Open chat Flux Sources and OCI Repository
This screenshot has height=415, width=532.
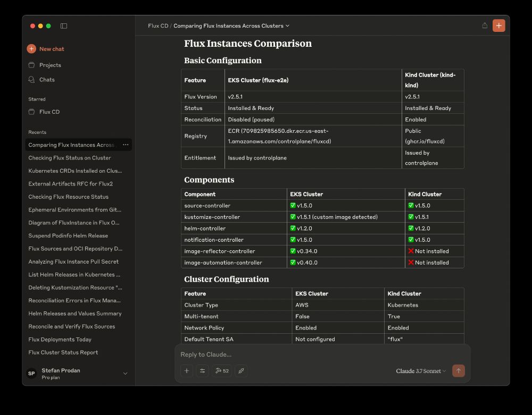click(76, 249)
